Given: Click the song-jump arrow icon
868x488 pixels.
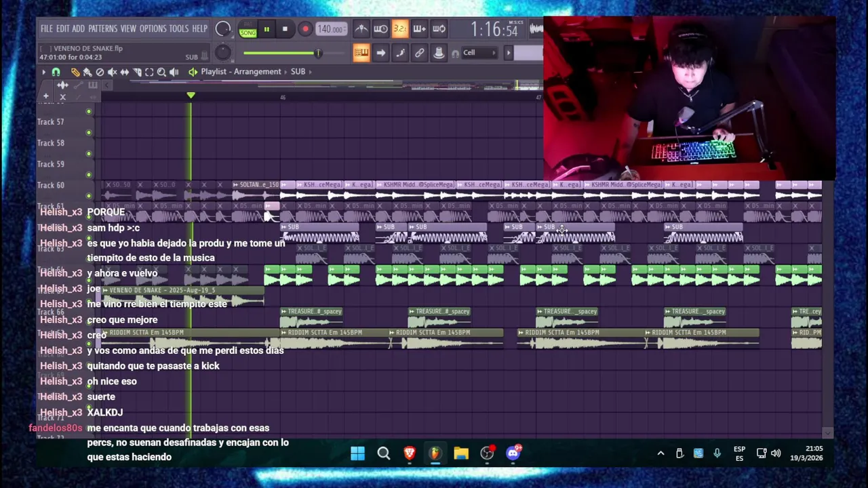Looking at the screenshot, I should click(380, 53).
